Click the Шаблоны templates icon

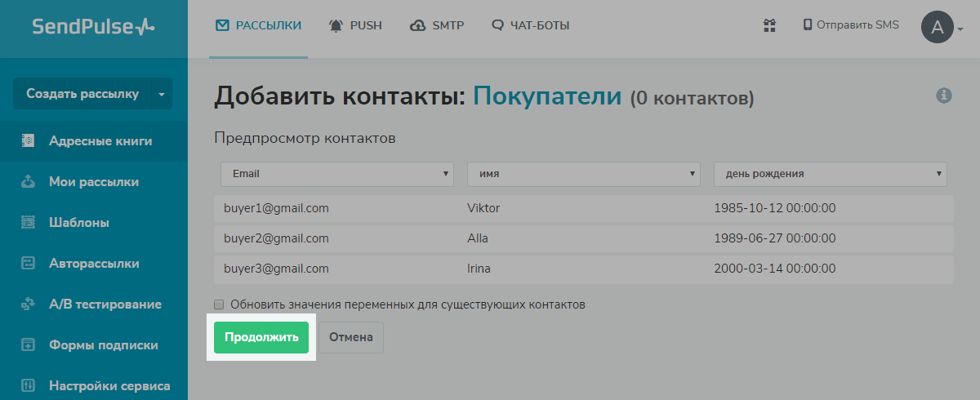point(29,223)
